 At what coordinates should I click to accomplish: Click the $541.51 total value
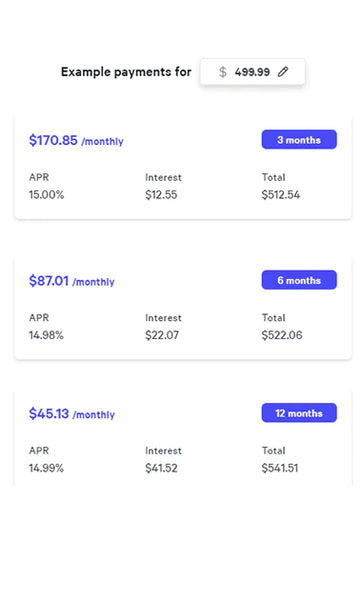pyautogui.click(x=280, y=468)
